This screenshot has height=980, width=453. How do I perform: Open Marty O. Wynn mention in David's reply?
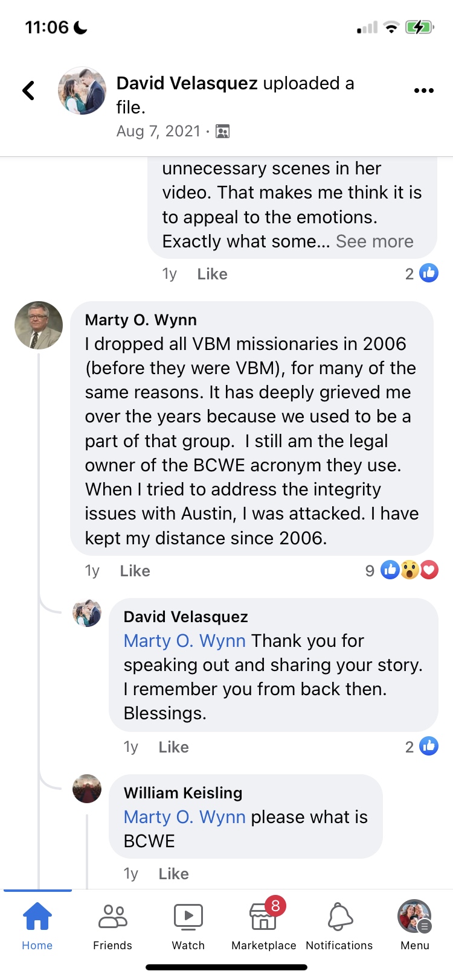click(184, 641)
